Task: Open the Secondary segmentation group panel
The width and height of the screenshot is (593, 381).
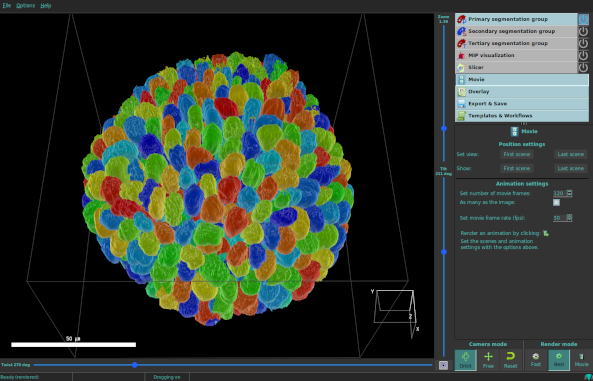Action: (516, 31)
